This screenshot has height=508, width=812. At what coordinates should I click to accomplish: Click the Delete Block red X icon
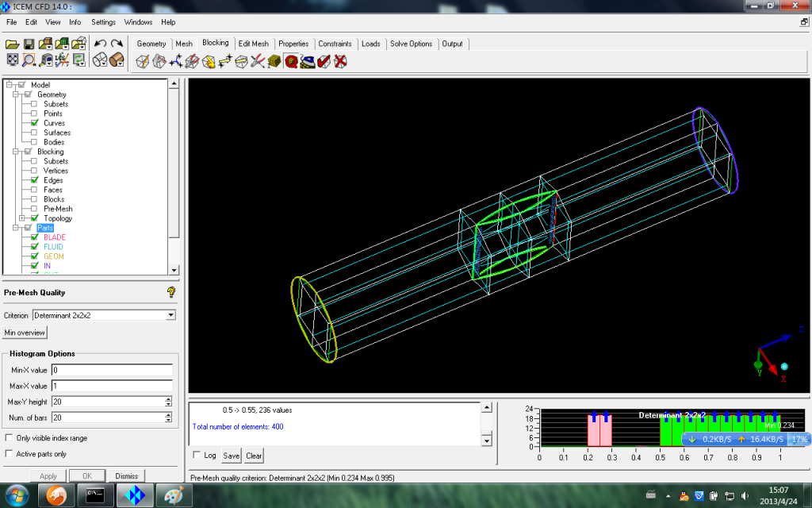(x=340, y=61)
